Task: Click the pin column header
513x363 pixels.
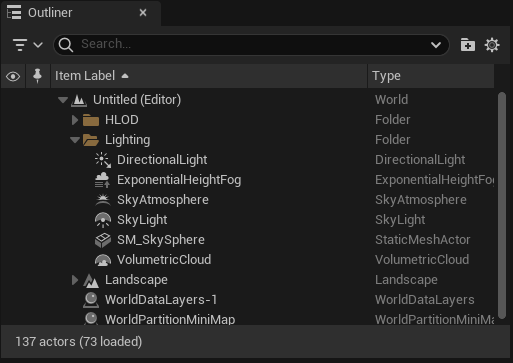Action: tap(37, 76)
